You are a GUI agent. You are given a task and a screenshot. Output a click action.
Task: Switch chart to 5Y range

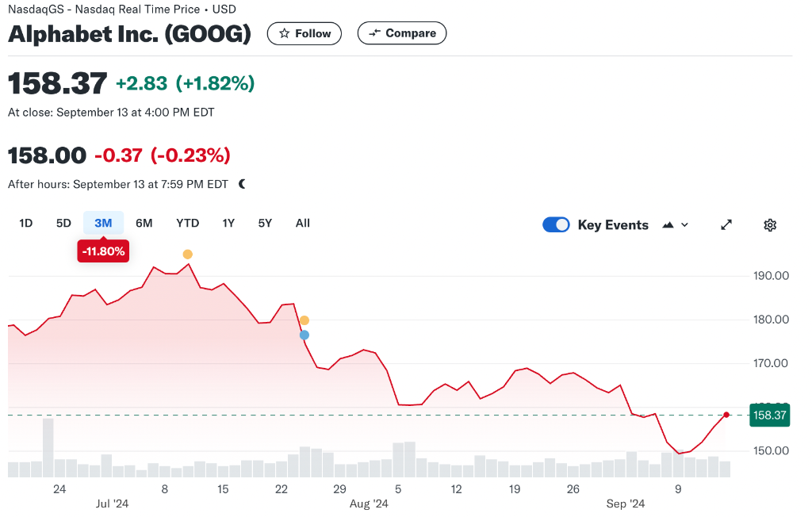pos(265,224)
